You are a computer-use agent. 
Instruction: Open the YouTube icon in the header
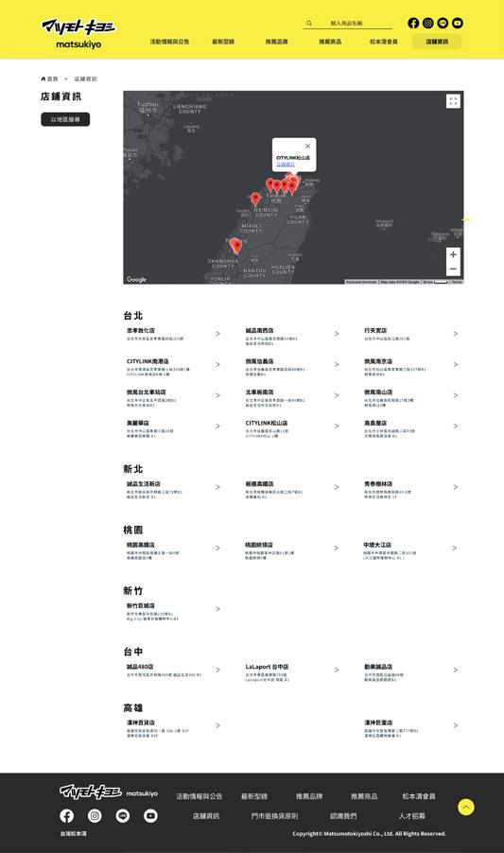[x=458, y=23]
